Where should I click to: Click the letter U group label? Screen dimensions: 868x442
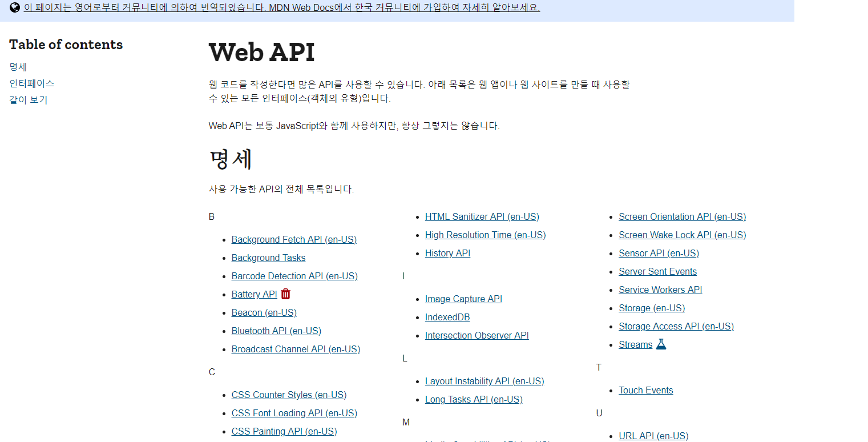tap(599, 413)
